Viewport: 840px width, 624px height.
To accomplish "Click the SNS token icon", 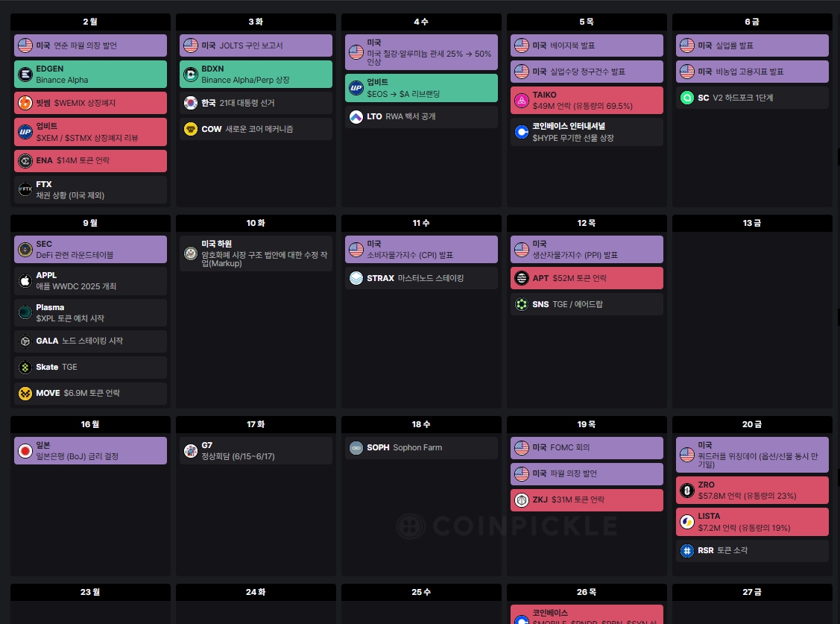I will click(x=522, y=304).
